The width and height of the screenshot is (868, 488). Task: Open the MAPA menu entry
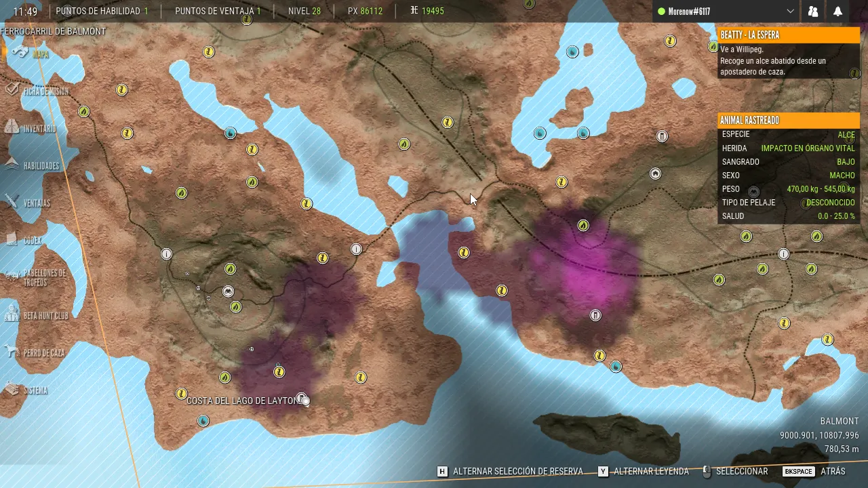click(30, 54)
